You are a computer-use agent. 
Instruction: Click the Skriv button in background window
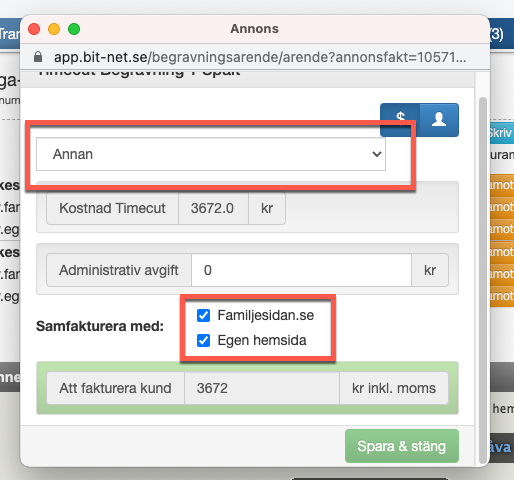(501, 133)
